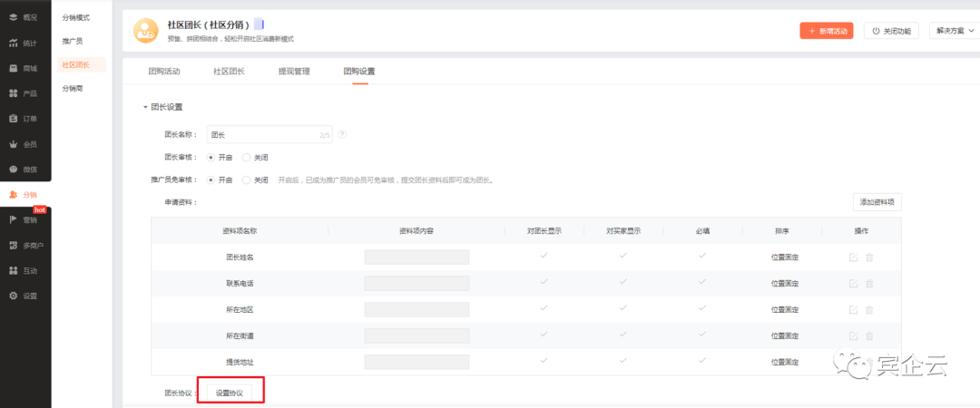Click the 关闭功能 button
980x408 pixels.
(x=891, y=31)
